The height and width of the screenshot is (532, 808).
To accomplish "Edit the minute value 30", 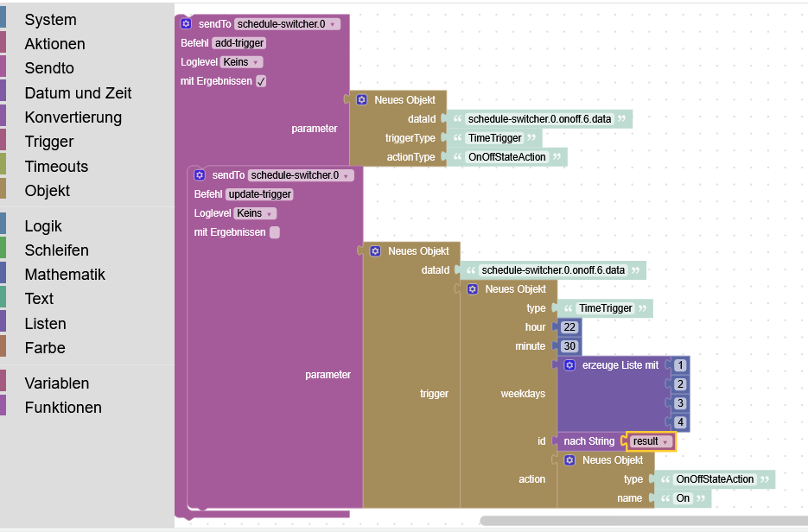I will (569, 346).
